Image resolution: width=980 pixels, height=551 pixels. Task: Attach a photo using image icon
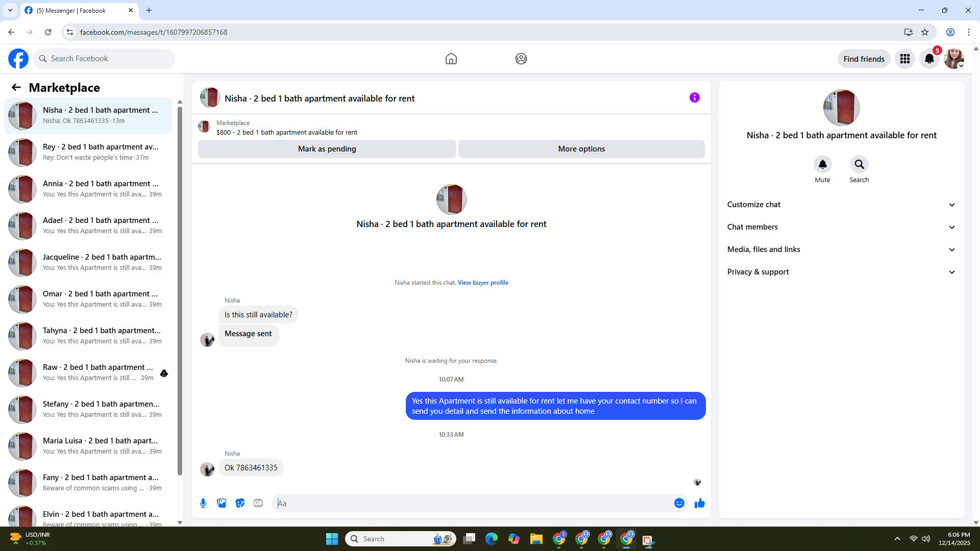[x=222, y=503]
